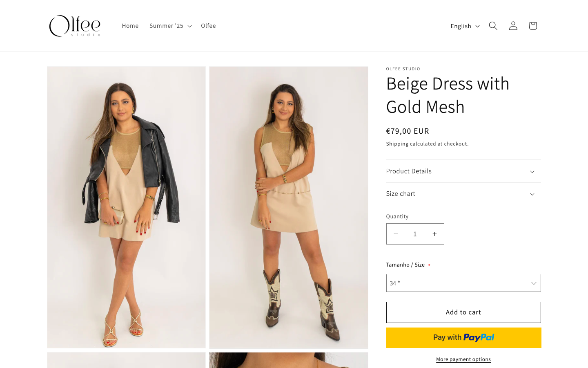Expand the Product Details section
The height and width of the screenshot is (368, 588).
[x=463, y=171]
